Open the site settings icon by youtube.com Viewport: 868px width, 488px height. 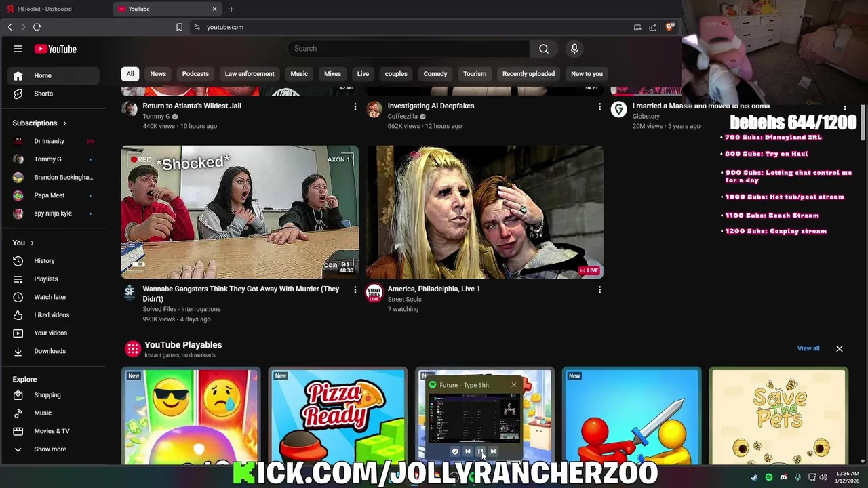pyautogui.click(x=197, y=27)
